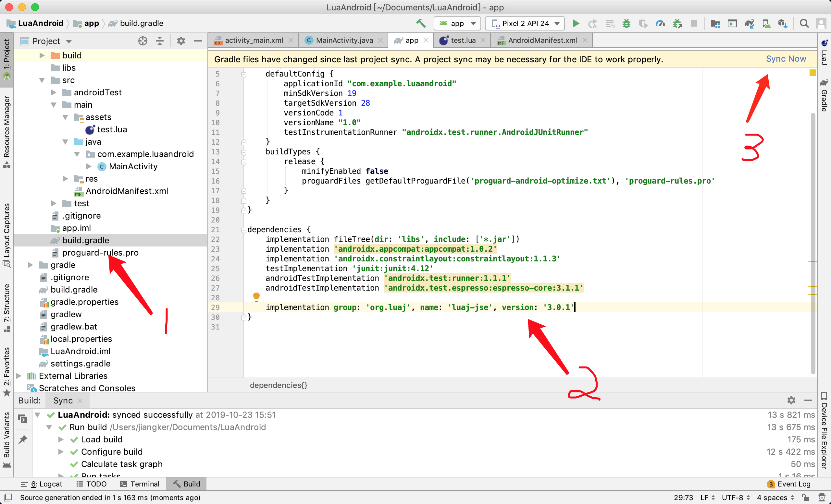Click LuaAndroid breadcrumb in navigation bar
Image resolution: width=831 pixels, height=504 pixels.
(x=35, y=23)
